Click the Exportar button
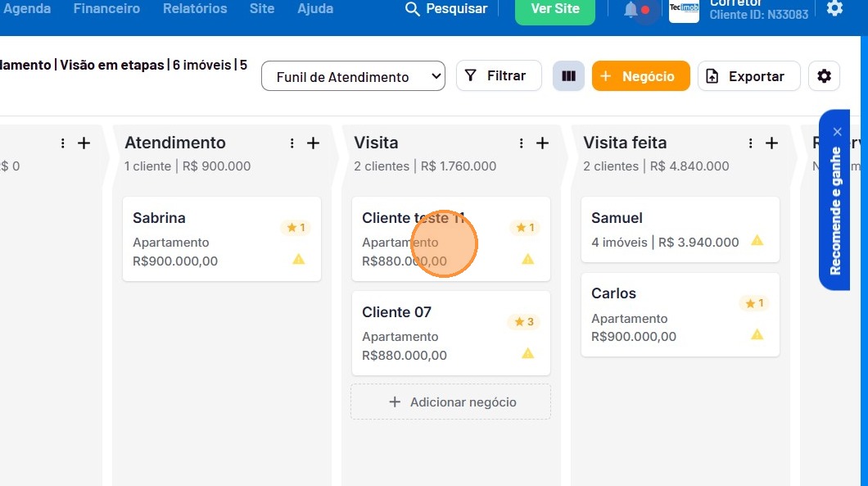 (x=749, y=76)
